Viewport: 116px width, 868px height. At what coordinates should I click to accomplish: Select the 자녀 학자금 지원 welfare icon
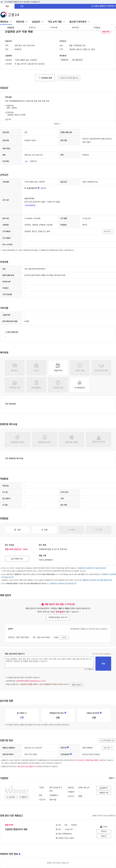[101, 368]
